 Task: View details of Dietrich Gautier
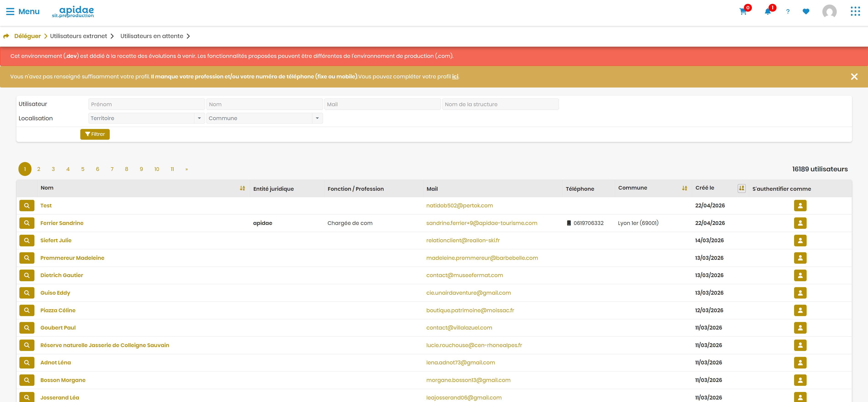(x=27, y=276)
